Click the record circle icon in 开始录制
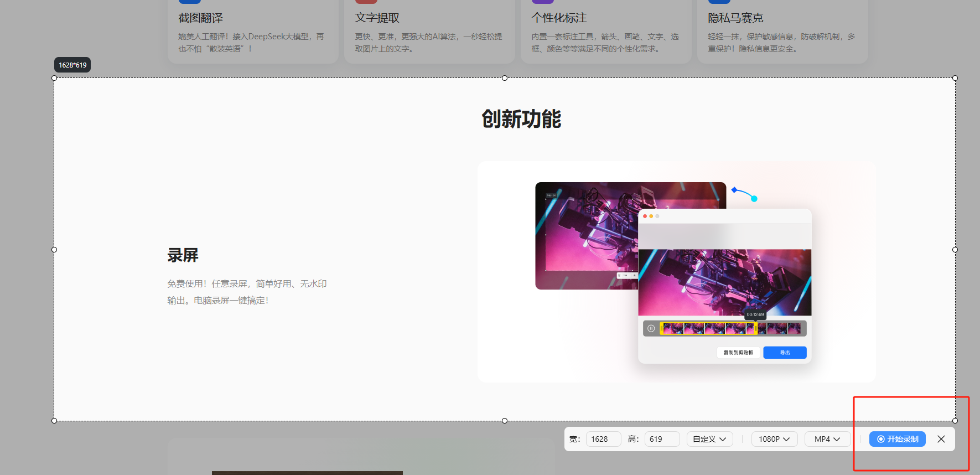The image size is (980, 475). (880, 439)
